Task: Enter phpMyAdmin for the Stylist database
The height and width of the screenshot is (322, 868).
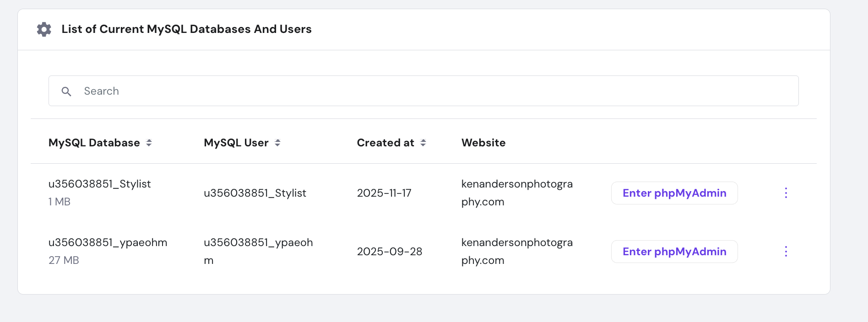Action: [x=674, y=193]
